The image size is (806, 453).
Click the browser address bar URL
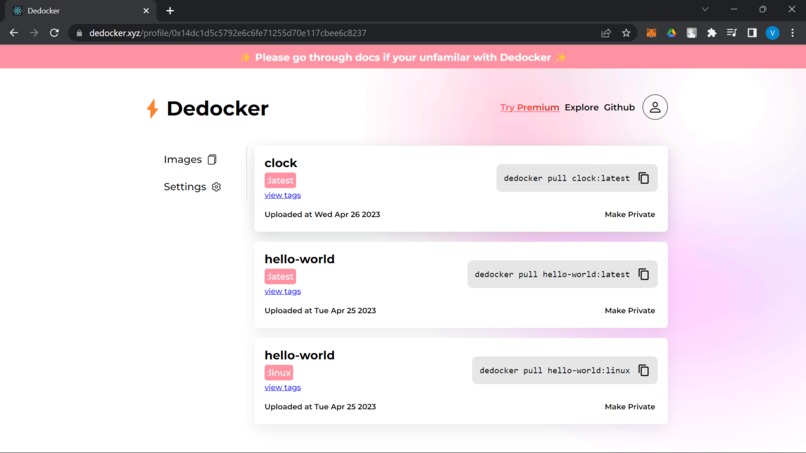pyautogui.click(x=228, y=33)
